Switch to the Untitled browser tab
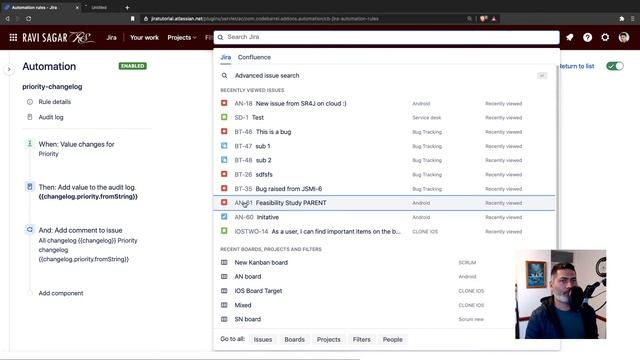 tap(99, 7)
